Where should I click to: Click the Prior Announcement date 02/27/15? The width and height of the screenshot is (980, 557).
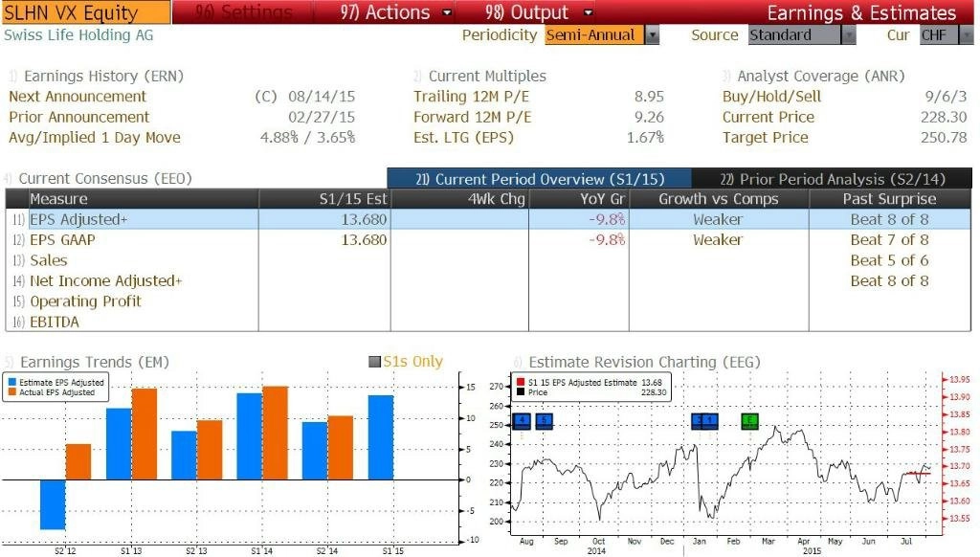[x=322, y=118]
